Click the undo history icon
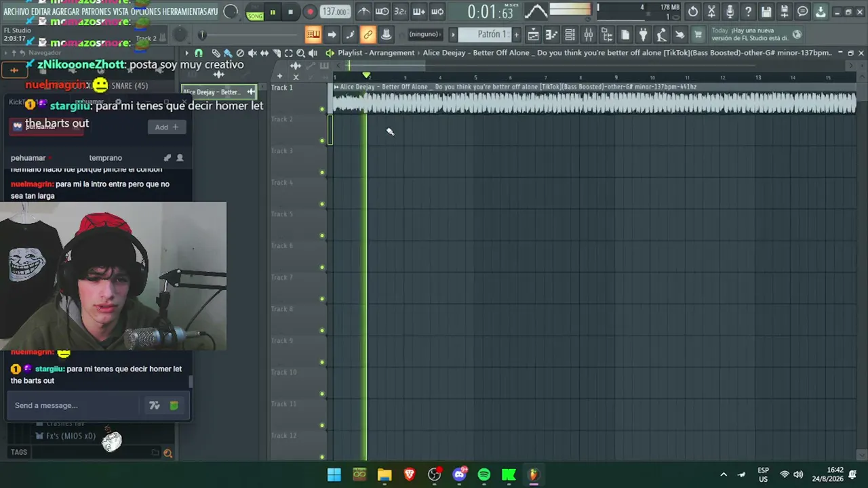Viewport: 868px width, 488px height. (693, 12)
